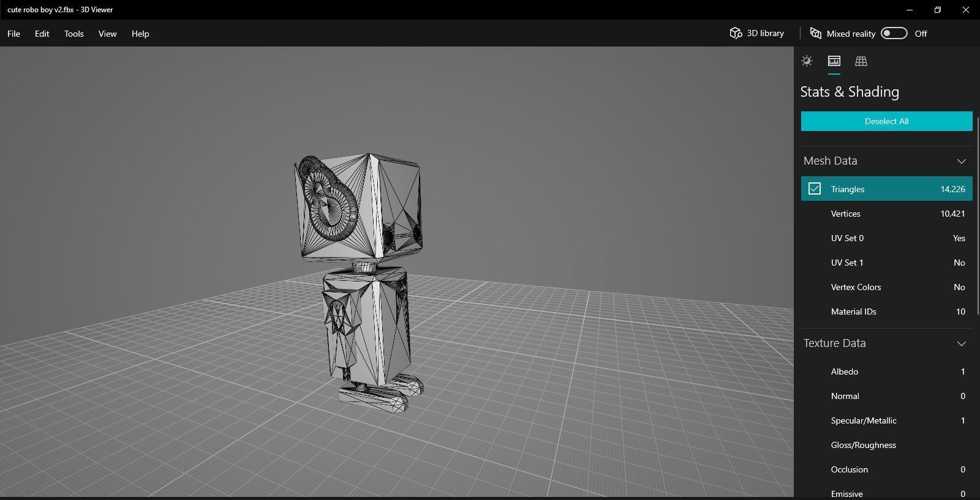The height and width of the screenshot is (500, 980).
Task: Collapse the Mesh Data section chevron
Action: click(x=961, y=161)
